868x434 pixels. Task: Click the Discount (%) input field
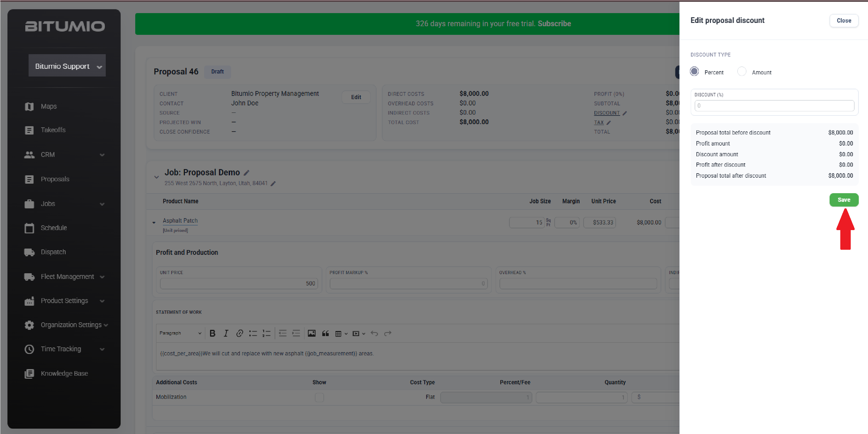pyautogui.click(x=774, y=106)
